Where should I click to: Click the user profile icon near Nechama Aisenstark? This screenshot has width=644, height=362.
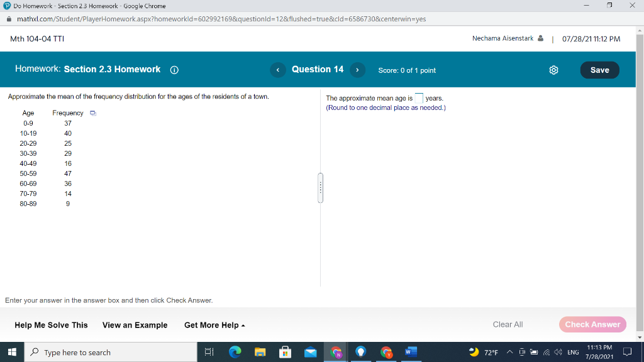coord(541,38)
